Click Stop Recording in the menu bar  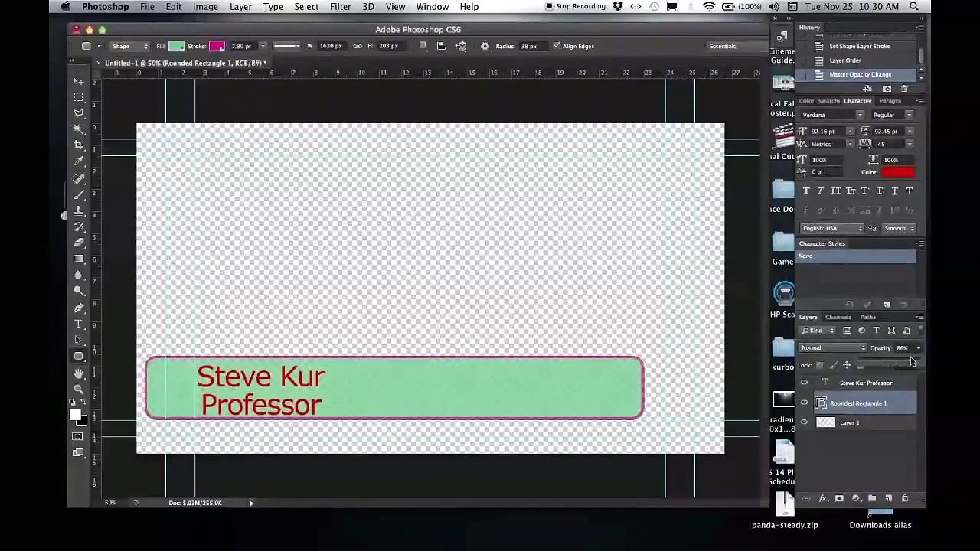click(x=575, y=7)
